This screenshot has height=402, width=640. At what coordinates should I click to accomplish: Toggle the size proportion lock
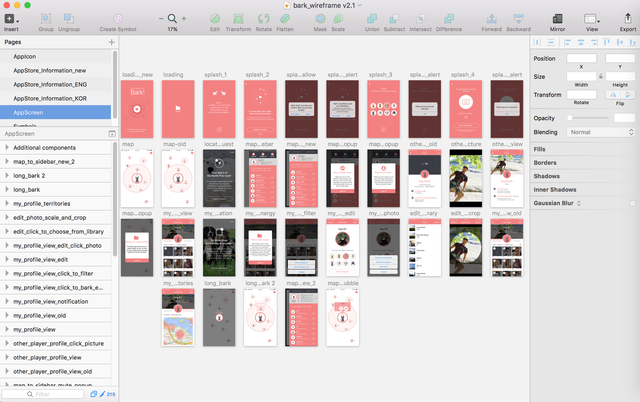coord(599,76)
